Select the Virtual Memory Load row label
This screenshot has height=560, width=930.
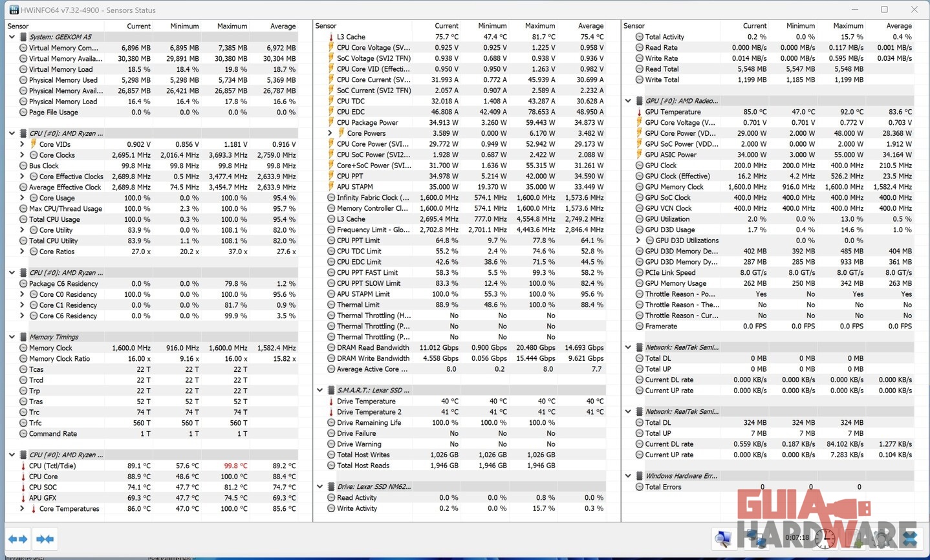tap(61, 69)
